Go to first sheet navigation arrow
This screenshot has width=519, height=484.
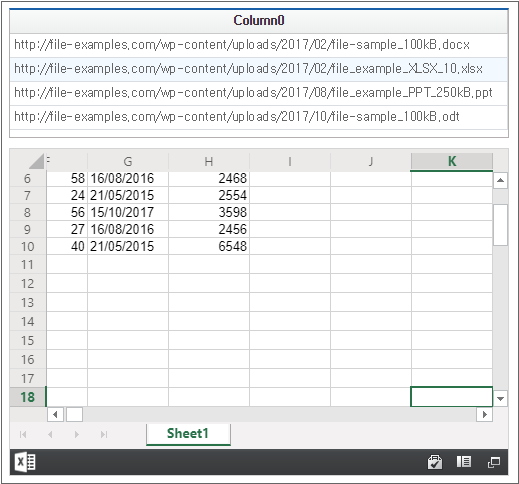23,434
